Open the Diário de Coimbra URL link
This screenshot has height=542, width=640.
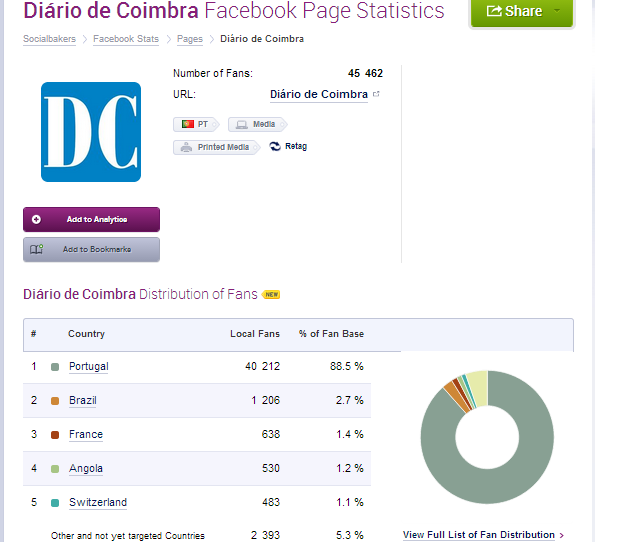click(319, 94)
